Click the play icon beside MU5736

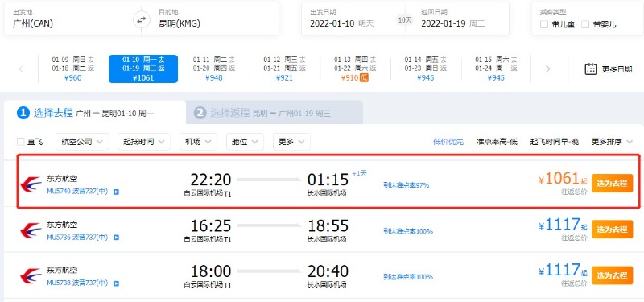coord(116,238)
